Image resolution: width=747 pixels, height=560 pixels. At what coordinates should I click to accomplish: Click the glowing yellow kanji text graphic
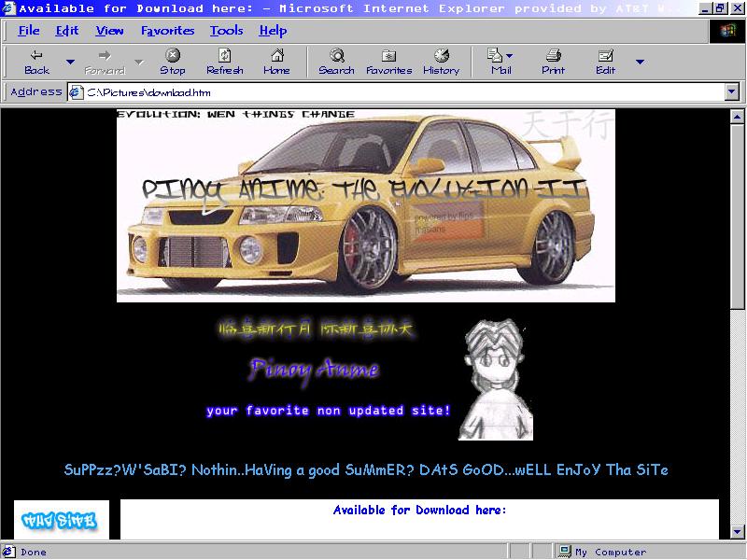coord(317,329)
